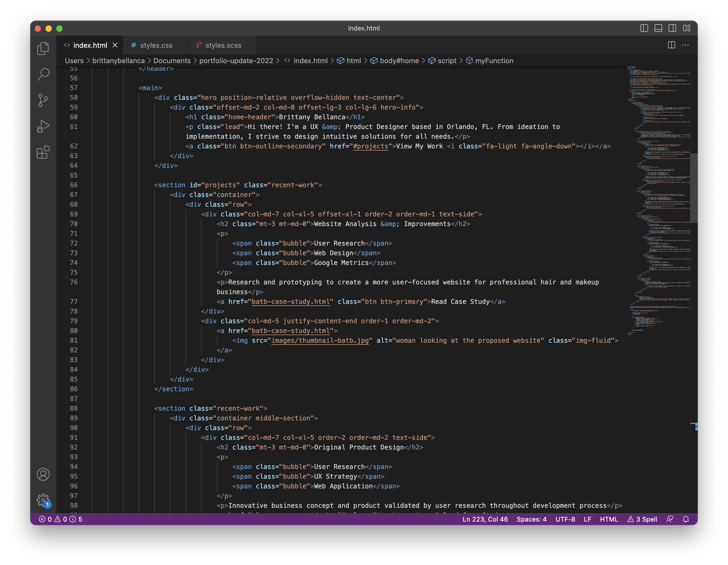Change the UTF-8 encoding
Viewport: 728px width, 565px height.
pos(565,519)
